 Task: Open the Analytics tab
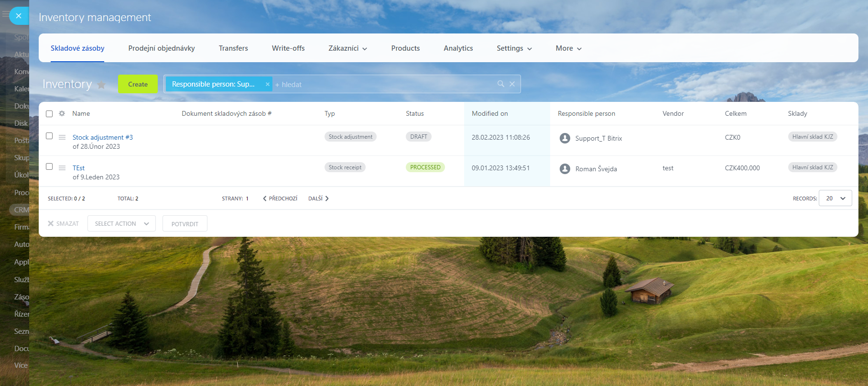[x=458, y=48]
